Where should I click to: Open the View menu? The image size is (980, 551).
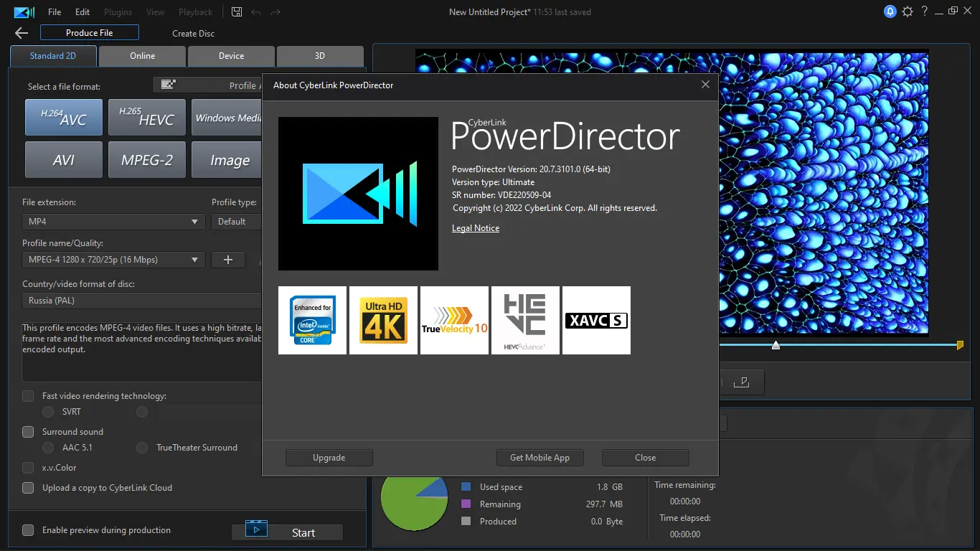tap(155, 12)
